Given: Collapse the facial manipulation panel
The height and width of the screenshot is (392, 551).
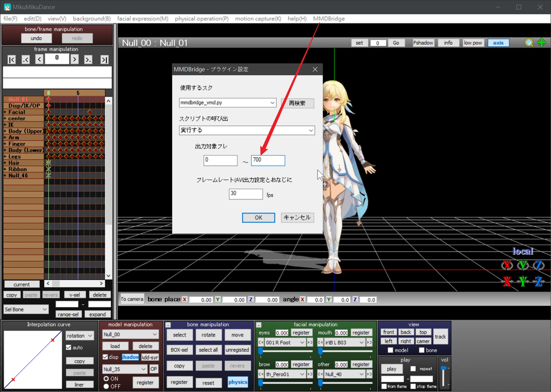Looking at the screenshot, I should (x=259, y=325).
